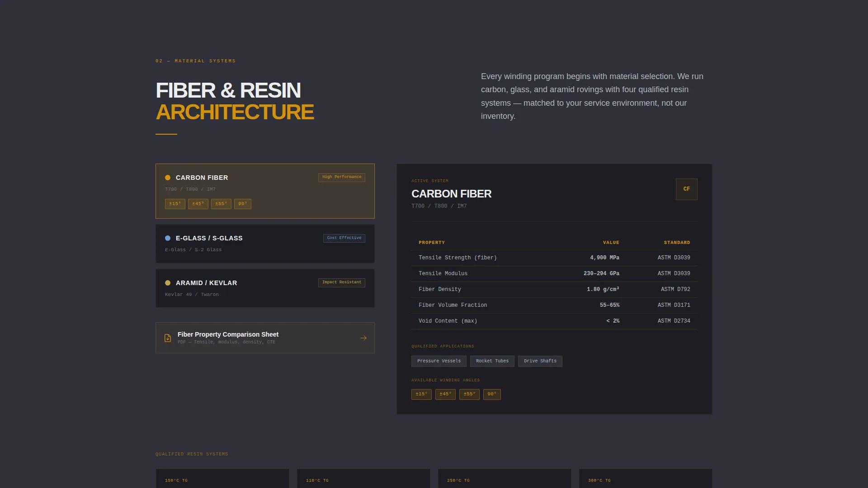Click ±55° chip in Carbon Fiber card
The height and width of the screenshot is (488, 868).
tap(221, 204)
